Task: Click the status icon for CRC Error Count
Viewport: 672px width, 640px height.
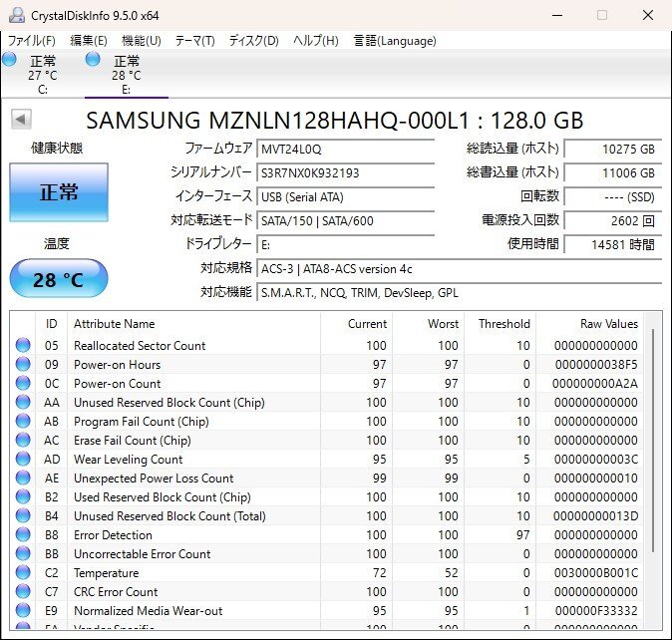Action: click(x=23, y=591)
